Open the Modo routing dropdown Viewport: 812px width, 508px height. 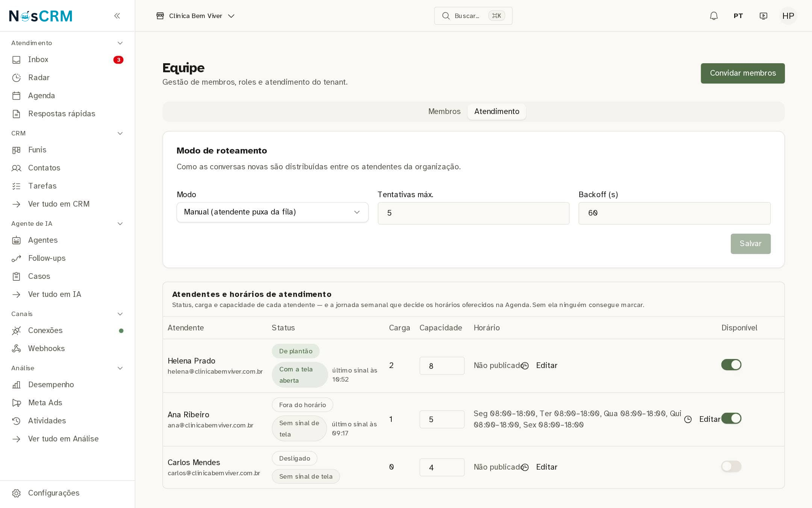click(272, 212)
